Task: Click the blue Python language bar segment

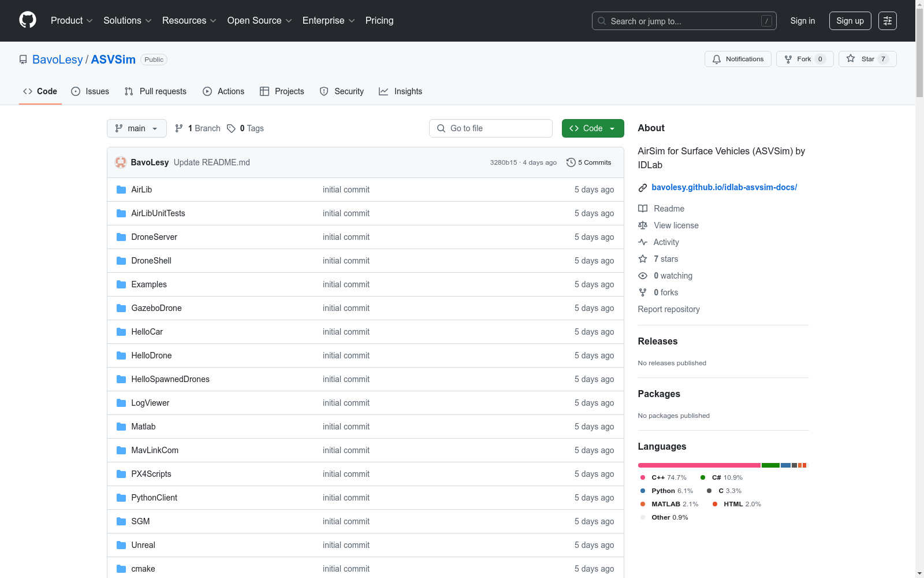Action: tap(785, 465)
